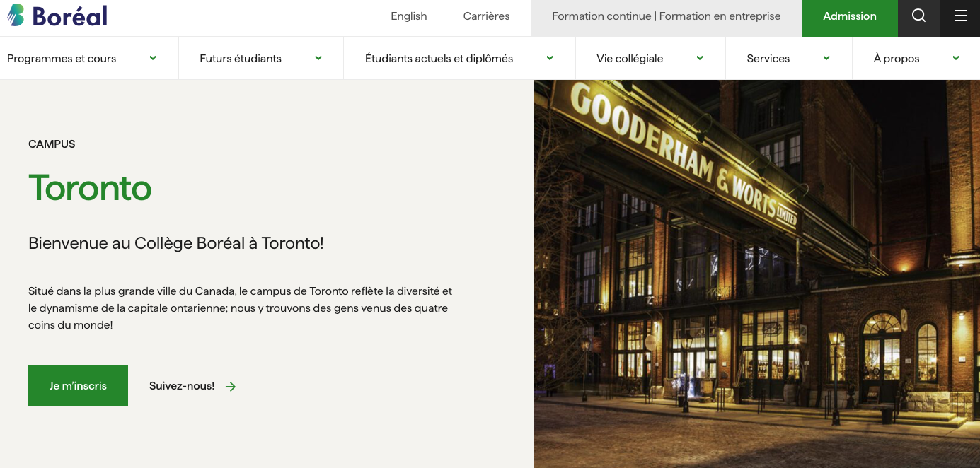The width and height of the screenshot is (980, 468).
Task: Open the Futurs étudiants menu
Action: pos(241,59)
